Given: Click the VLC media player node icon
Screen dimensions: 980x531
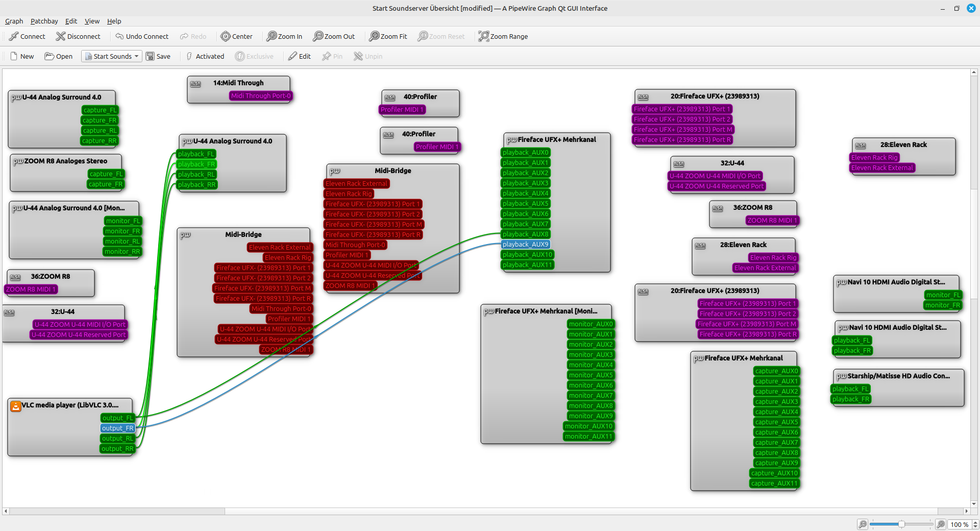Looking at the screenshot, I should point(16,406).
